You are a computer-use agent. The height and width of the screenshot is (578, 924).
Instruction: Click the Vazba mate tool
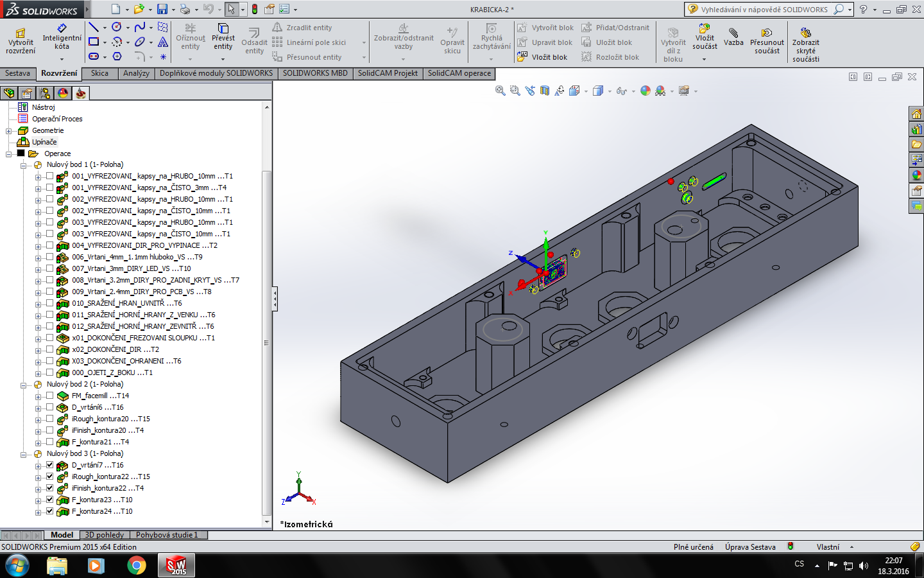[733, 37]
